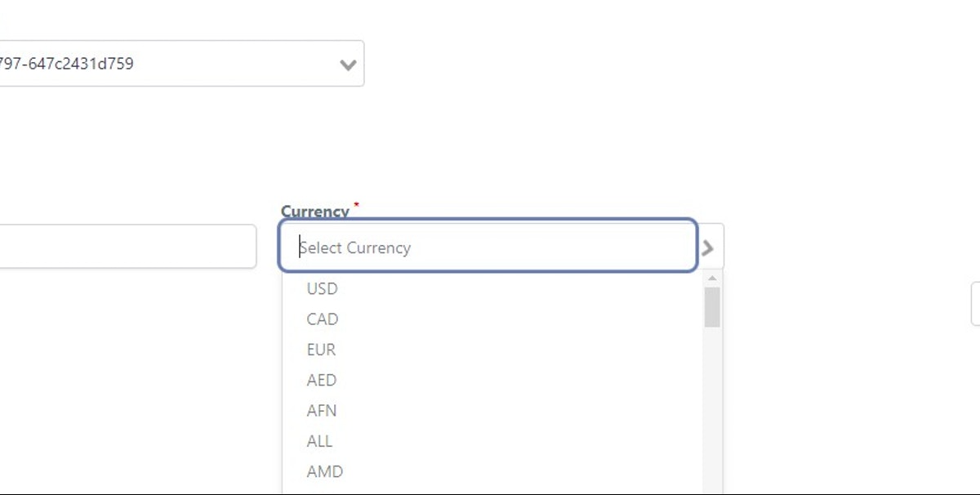Click the Currency field label
980x495 pixels.
tap(314, 211)
